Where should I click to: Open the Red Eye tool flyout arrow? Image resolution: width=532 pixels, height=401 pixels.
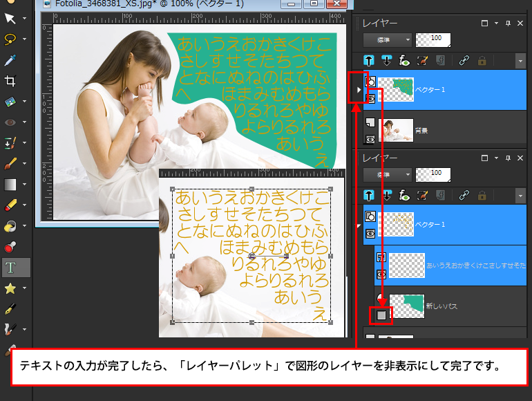(x=24, y=122)
